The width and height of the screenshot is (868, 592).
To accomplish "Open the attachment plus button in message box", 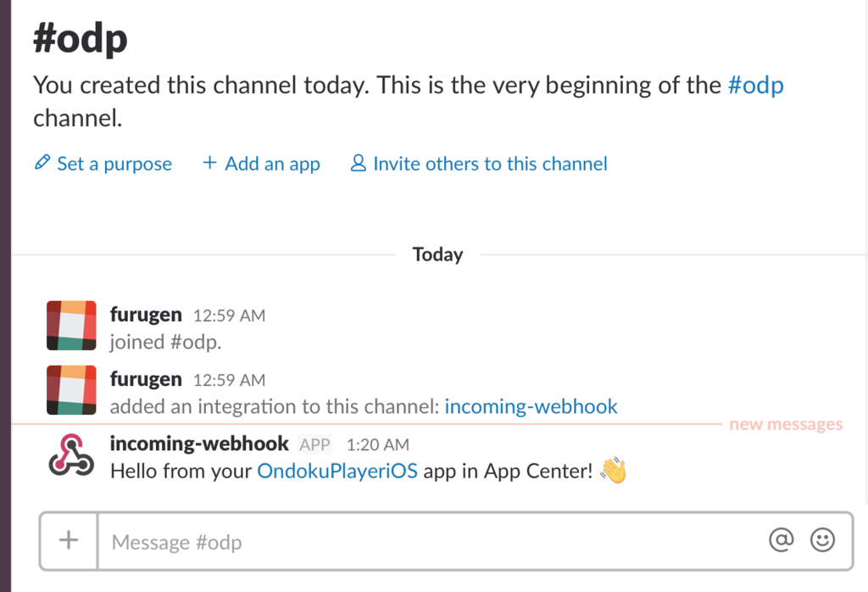I will pyautogui.click(x=69, y=540).
